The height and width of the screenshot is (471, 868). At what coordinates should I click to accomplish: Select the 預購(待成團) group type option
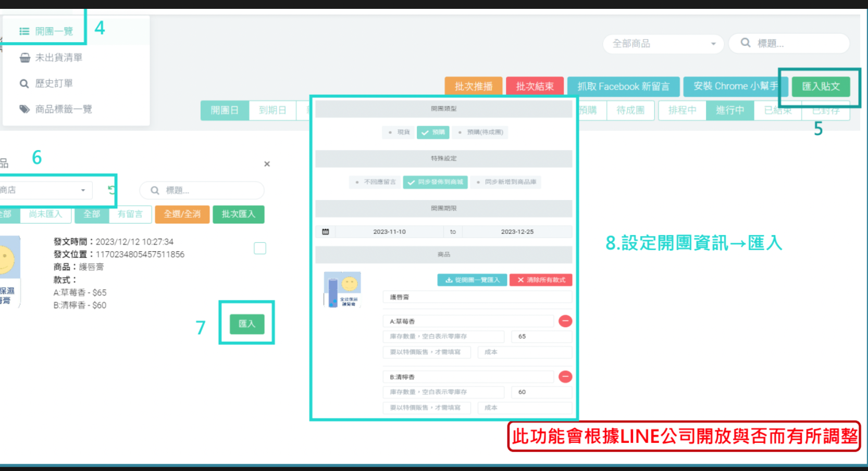(x=480, y=132)
